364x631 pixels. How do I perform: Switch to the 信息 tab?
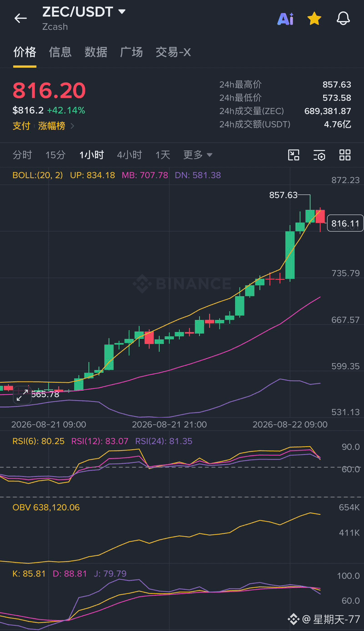[x=60, y=52]
